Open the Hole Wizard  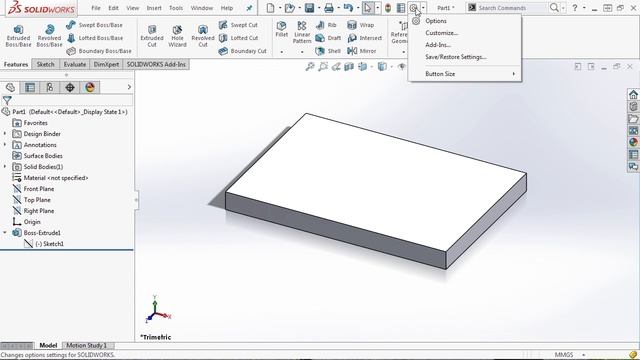click(x=177, y=36)
